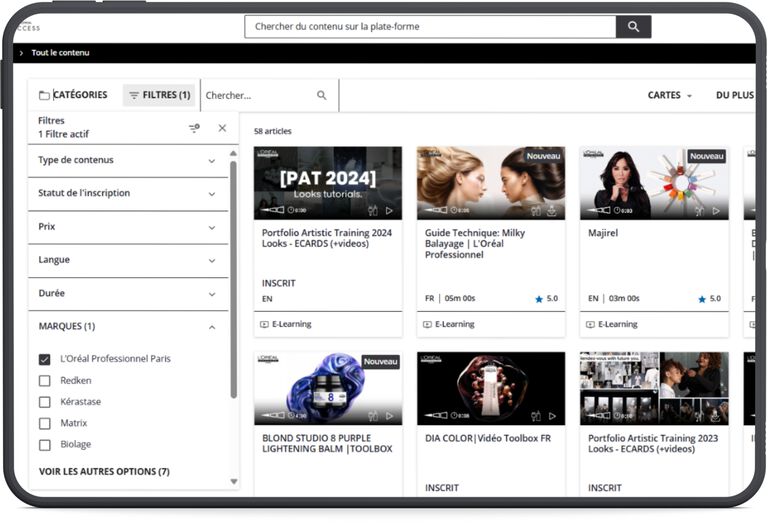Click compare icon on Milky Balayage thumbnail
Image resolution: width=768 pixels, height=524 pixels.
(536, 211)
